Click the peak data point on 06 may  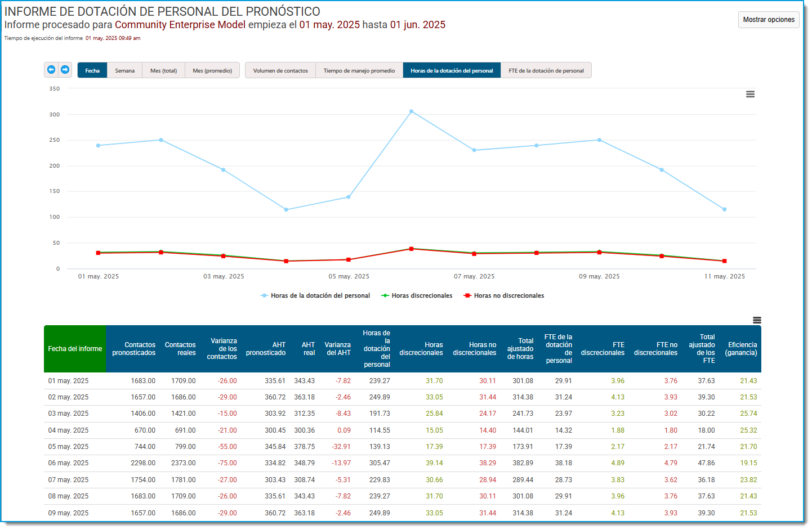click(411, 111)
